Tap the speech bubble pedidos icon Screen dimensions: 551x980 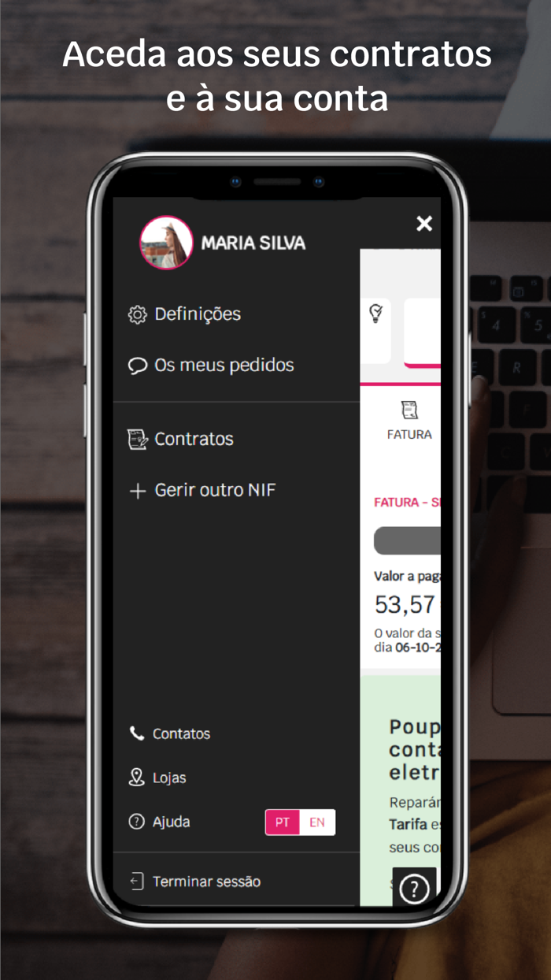click(138, 366)
